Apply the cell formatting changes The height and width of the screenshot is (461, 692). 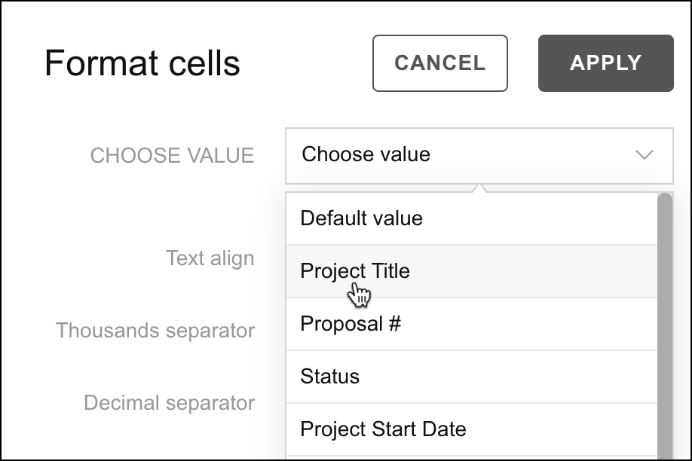click(606, 63)
